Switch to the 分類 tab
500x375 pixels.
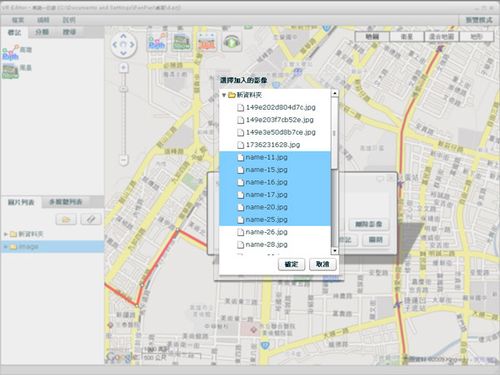click(42, 32)
